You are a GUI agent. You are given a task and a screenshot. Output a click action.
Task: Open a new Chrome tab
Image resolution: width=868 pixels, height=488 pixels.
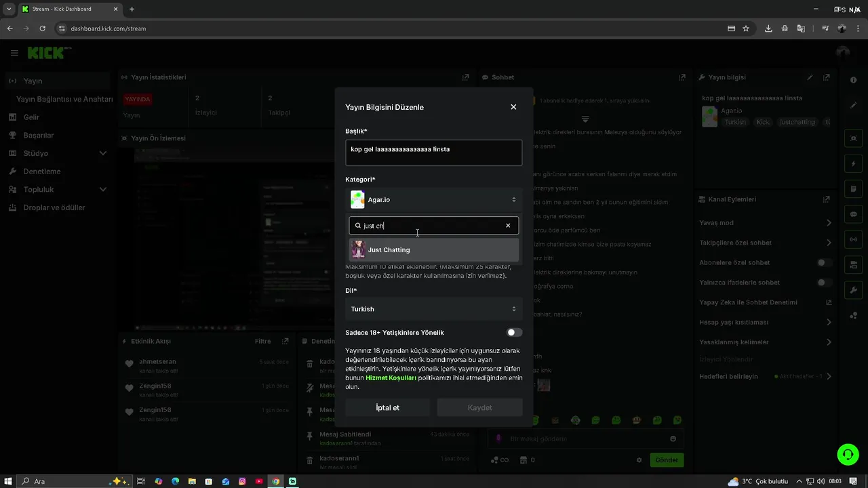click(132, 9)
